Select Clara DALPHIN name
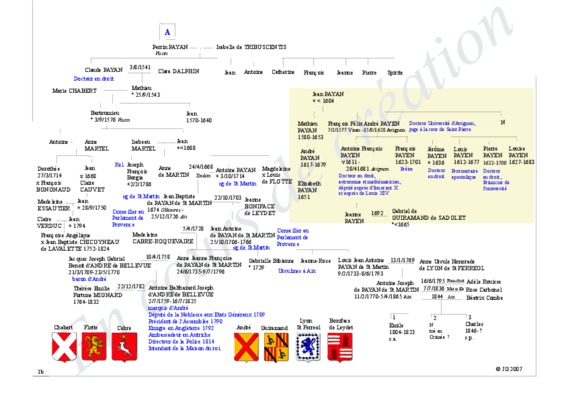 (x=179, y=71)
